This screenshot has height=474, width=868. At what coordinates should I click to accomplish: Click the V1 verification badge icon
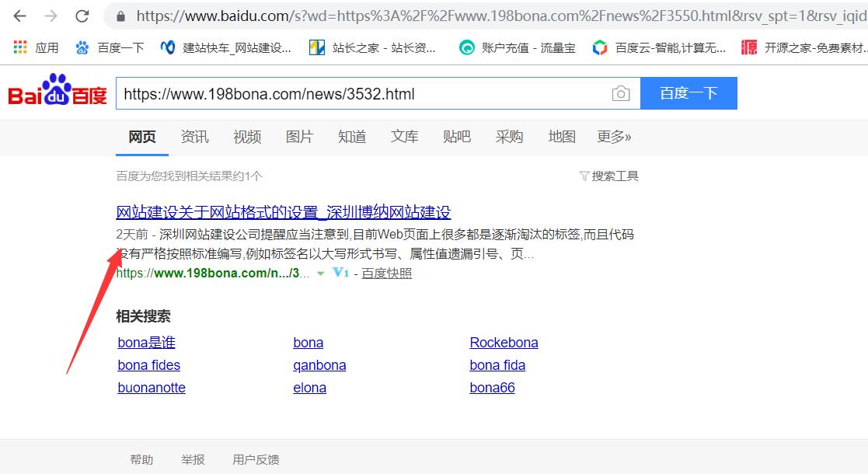click(340, 273)
